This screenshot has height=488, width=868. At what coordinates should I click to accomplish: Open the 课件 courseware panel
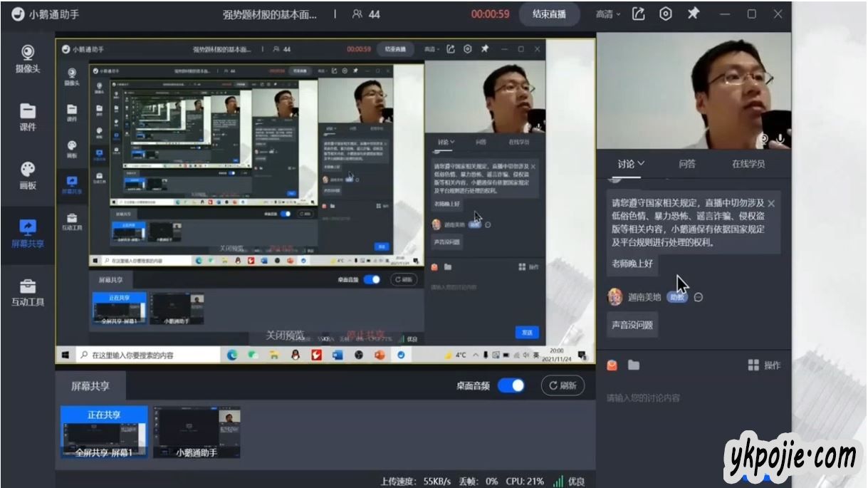[x=27, y=117]
